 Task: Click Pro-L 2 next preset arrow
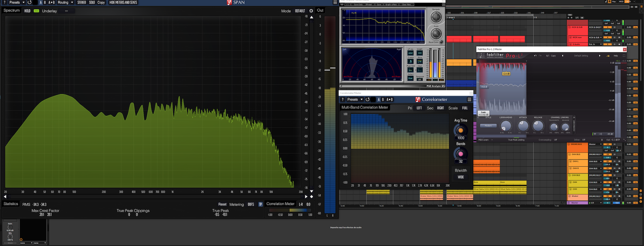tap(600, 56)
